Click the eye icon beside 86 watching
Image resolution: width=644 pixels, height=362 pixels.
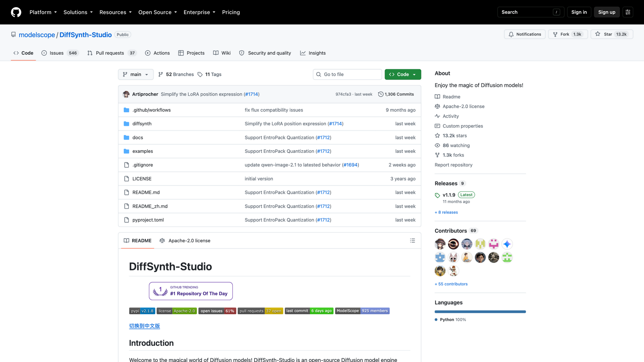(437, 145)
